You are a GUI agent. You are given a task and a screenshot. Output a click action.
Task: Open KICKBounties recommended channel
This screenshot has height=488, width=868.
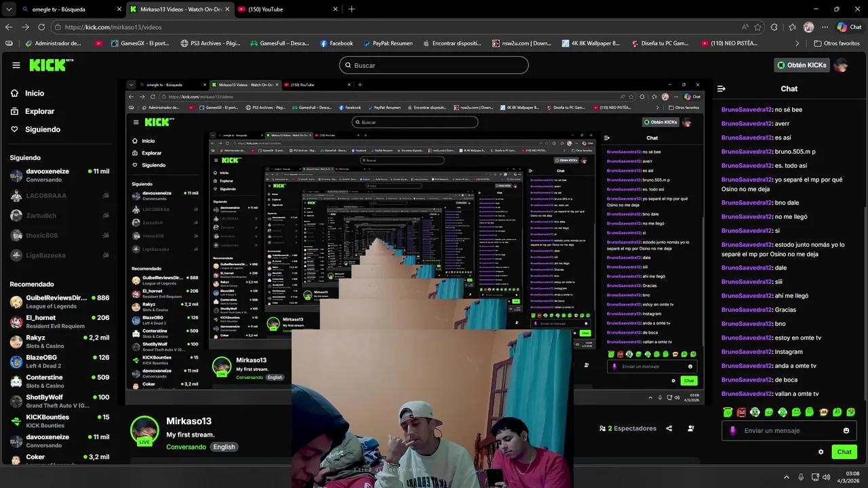pyautogui.click(x=60, y=421)
